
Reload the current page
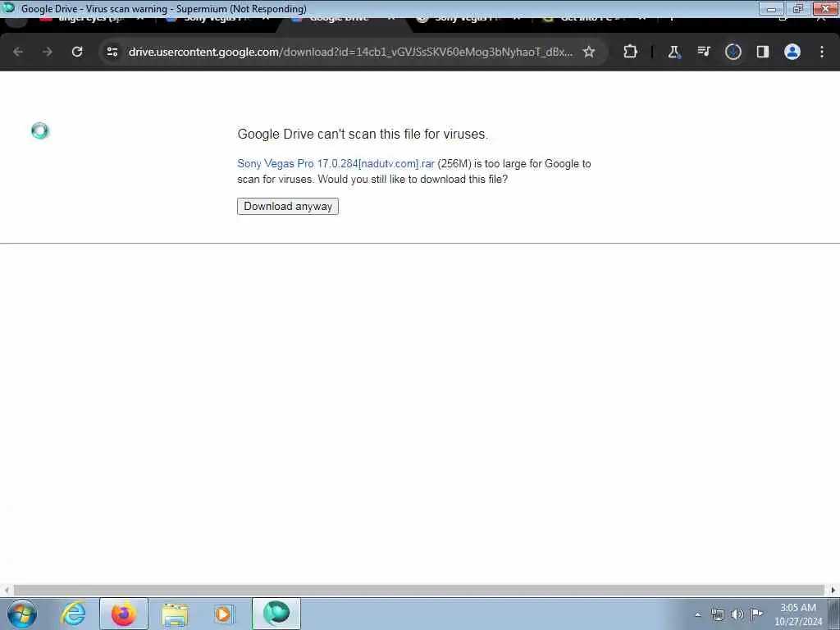coord(77,52)
